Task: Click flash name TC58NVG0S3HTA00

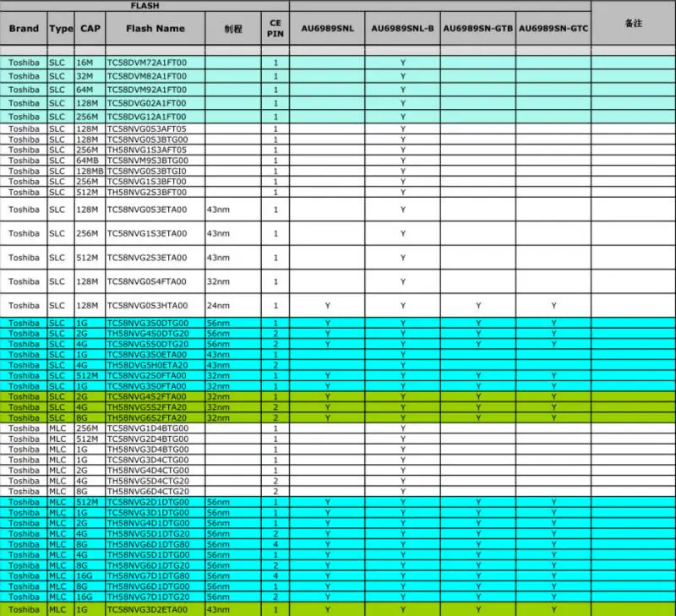Action: pyautogui.click(x=147, y=306)
